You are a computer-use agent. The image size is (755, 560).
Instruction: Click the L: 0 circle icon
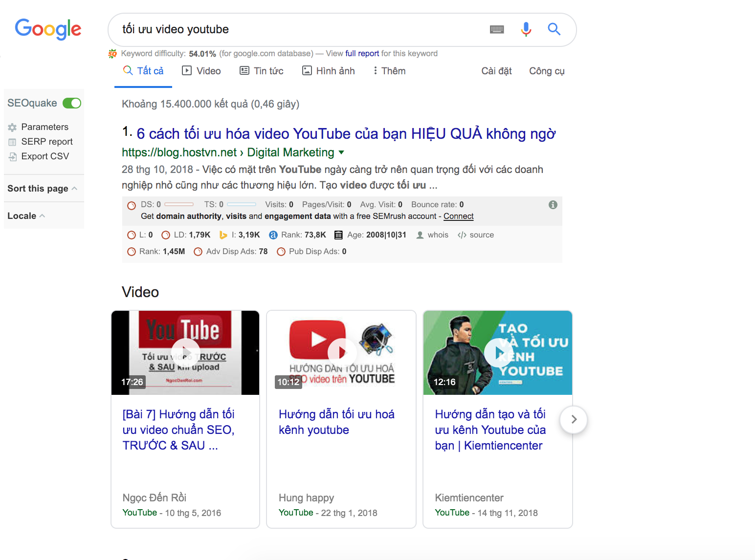[132, 235]
